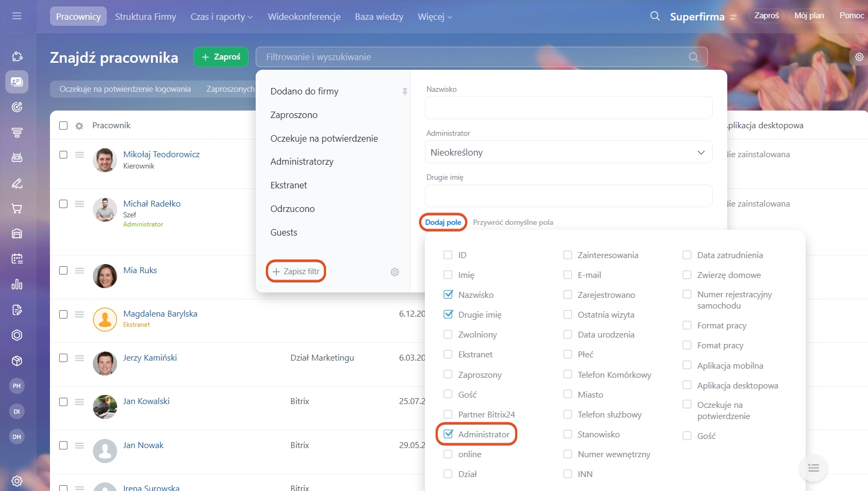The width and height of the screenshot is (868, 491).
Task: Open row menu for Jerzy Kamiński
Action: (x=79, y=358)
